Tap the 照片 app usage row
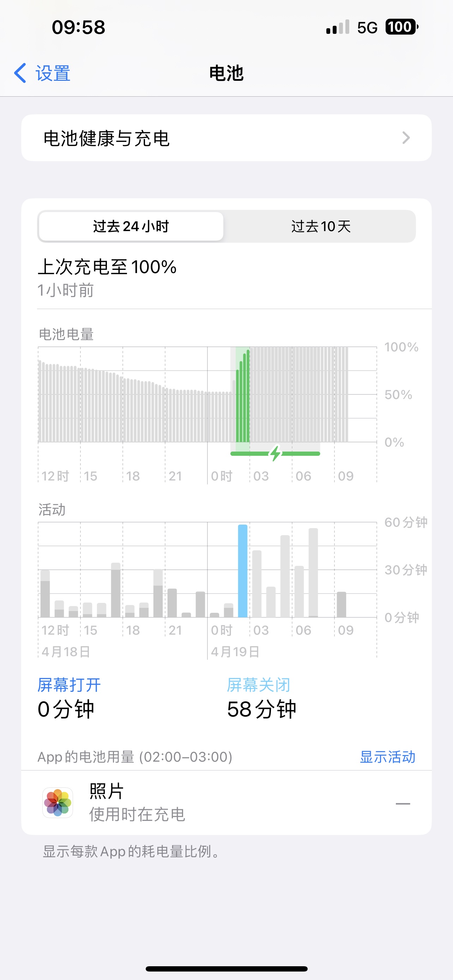This screenshot has height=980, width=453. pyautogui.click(x=226, y=803)
